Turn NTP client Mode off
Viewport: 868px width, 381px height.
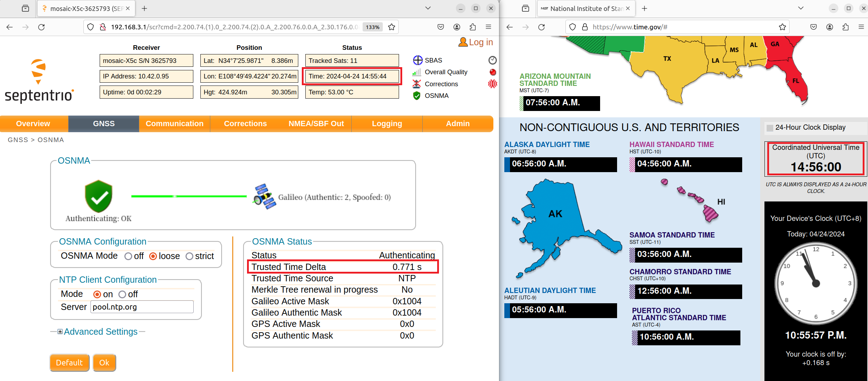pos(122,294)
